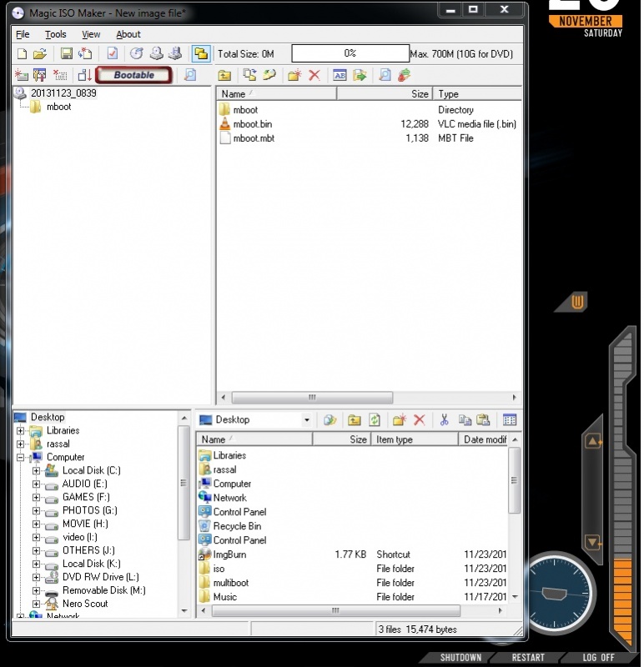Click the new folder icon in image toolbar
This screenshot has height=667, width=644.
click(294, 75)
